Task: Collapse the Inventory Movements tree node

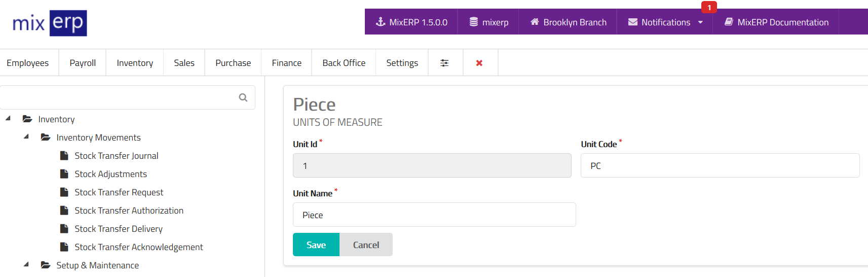Action: click(x=26, y=136)
